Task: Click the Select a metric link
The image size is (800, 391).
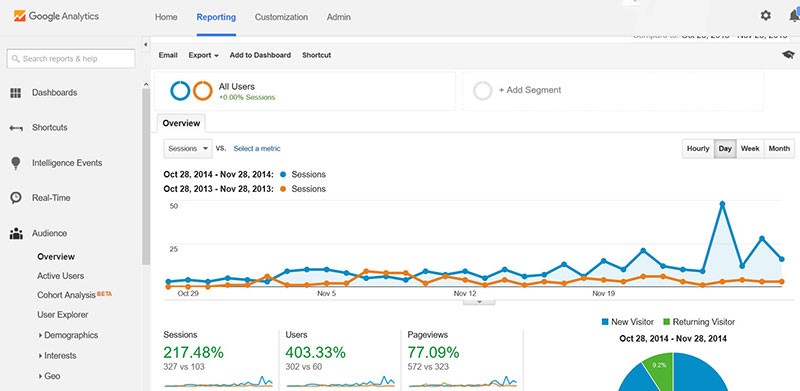Action: click(x=257, y=149)
